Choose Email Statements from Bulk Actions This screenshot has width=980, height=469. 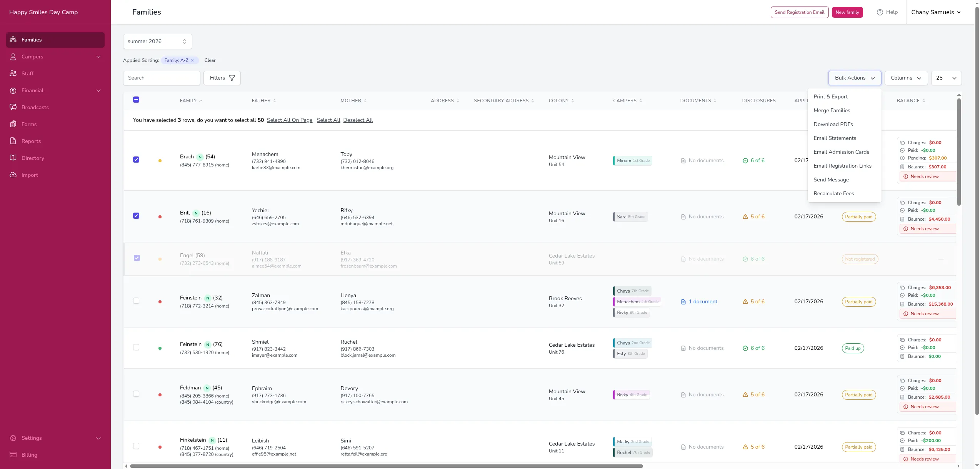point(845,138)
